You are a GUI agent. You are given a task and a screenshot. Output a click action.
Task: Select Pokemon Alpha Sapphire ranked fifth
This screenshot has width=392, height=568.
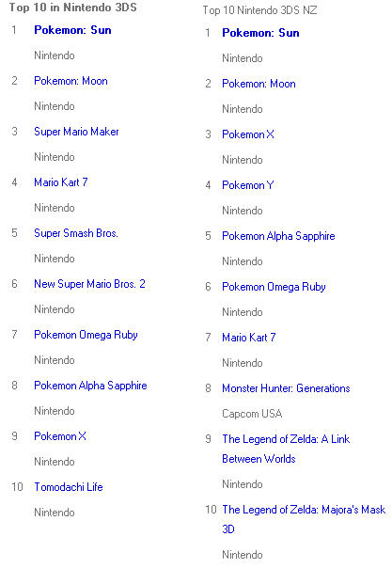[278, 236]
